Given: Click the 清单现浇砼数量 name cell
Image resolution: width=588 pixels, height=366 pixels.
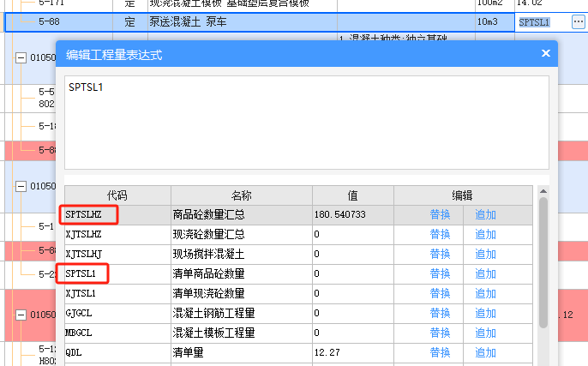Looking at the screenshot, I should (x=242, y=294).
